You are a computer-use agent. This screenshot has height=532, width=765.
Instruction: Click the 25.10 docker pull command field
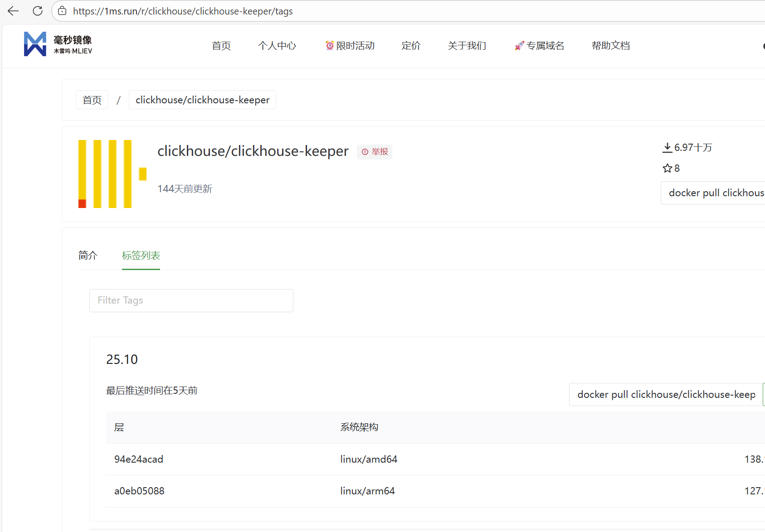tap(666, 395)
